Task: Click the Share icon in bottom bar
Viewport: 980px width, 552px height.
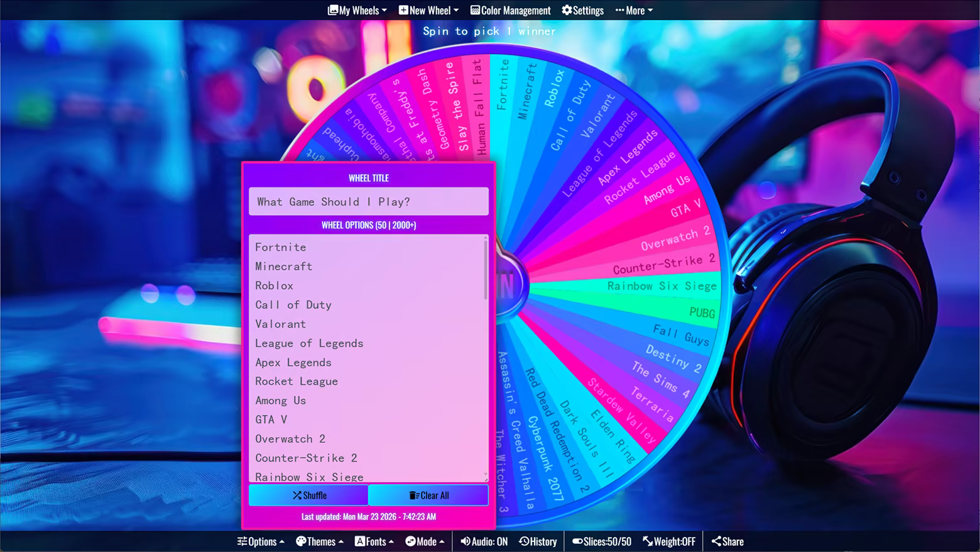Action: coord(716,541)
